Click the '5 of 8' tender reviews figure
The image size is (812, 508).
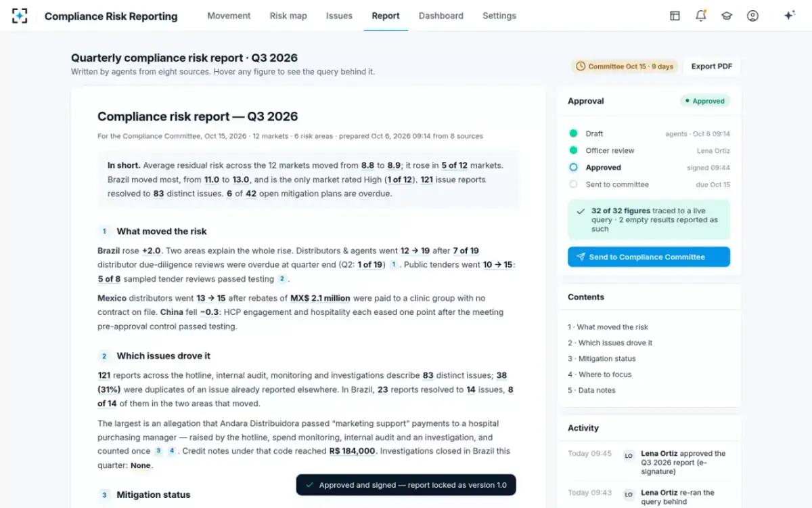(109, 279)
